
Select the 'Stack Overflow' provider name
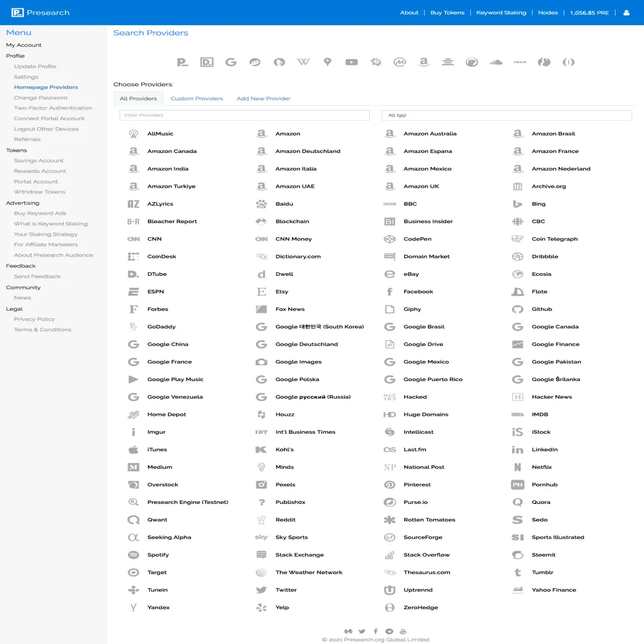[427, 555]
